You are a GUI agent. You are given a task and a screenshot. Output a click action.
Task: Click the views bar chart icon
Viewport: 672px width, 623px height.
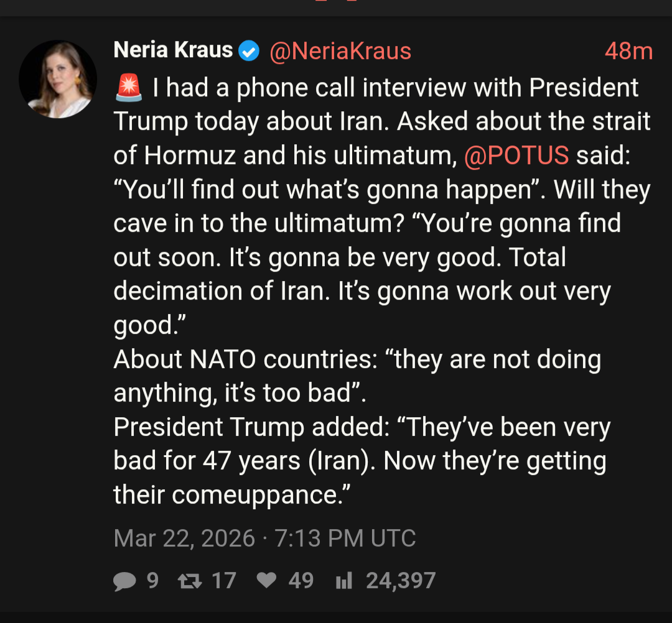343,581
